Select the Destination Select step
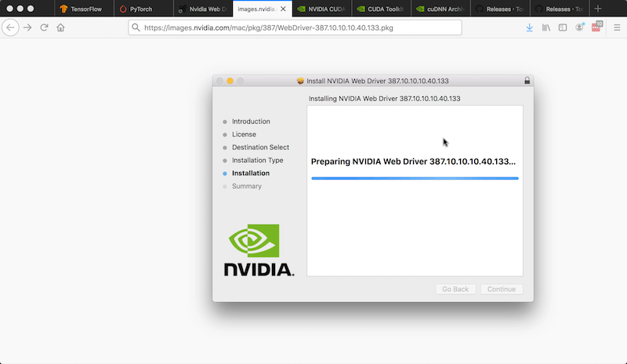This screenshot has height=364, width=627. point(260,147)
